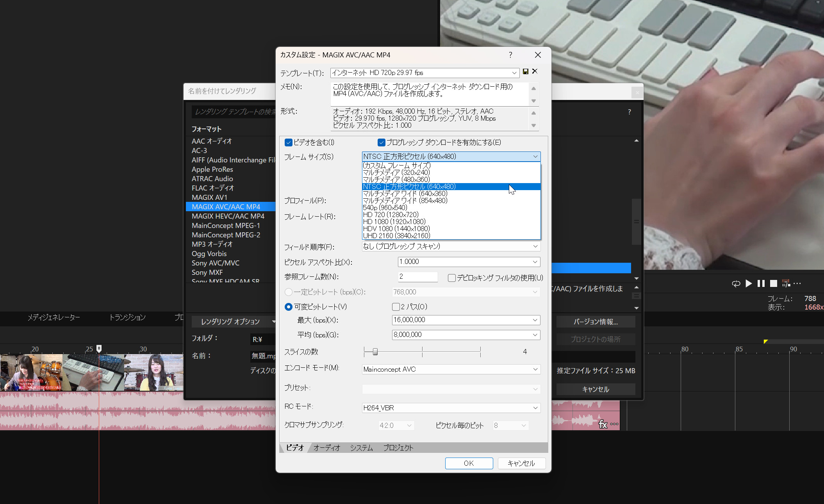Enable the 2-pass checkbox
The image size is (824, 504).
pos(396,307)
